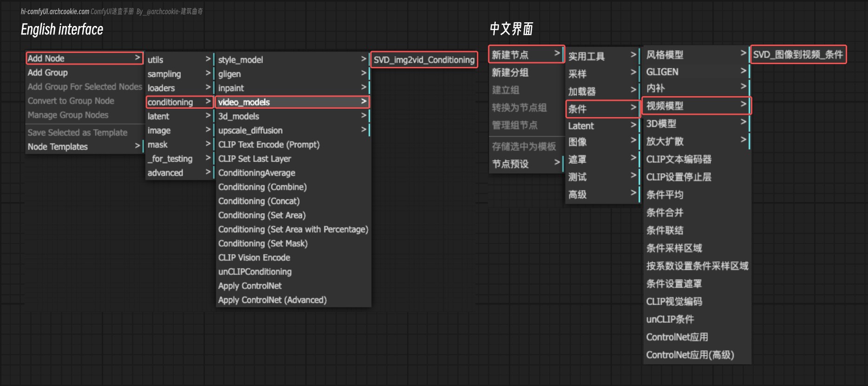The height and width of the screenshot is (386, 868).
Task: Expand the utils category
Action: click(179, 59)
